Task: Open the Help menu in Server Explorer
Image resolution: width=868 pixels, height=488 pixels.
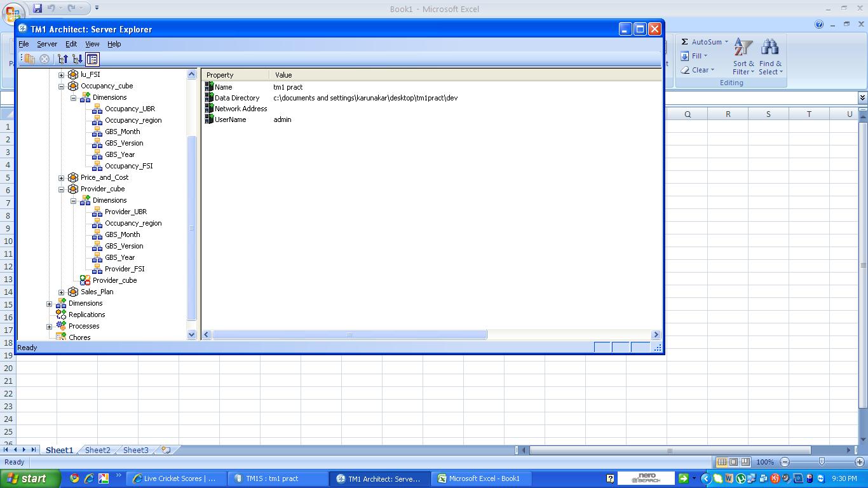Action: click(x=114, y=44)
